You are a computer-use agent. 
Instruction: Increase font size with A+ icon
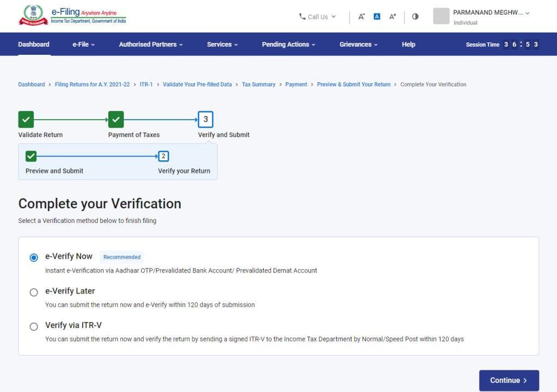click(392, 16)
